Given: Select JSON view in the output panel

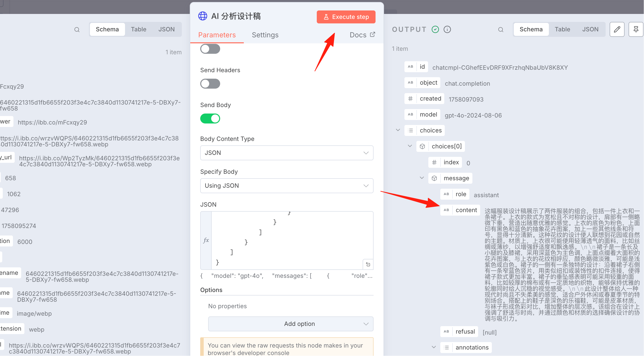Looking at the screenshot, I should [590, 29].
